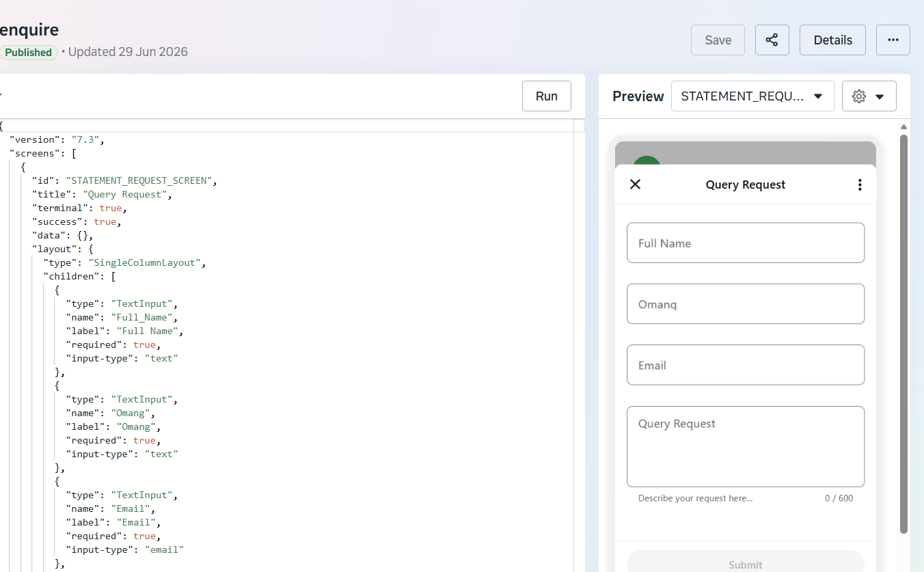
Task: Click the share icon button
Action: (772, 40)
